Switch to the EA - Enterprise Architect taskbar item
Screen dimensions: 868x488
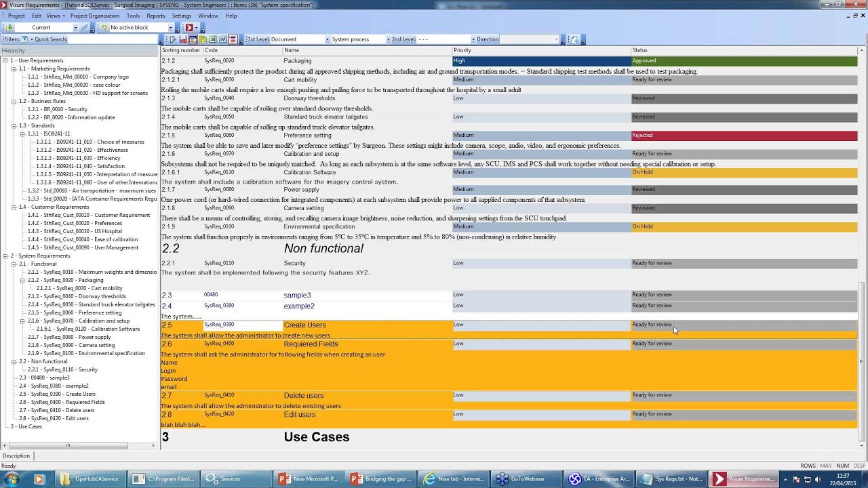(599, 479)
